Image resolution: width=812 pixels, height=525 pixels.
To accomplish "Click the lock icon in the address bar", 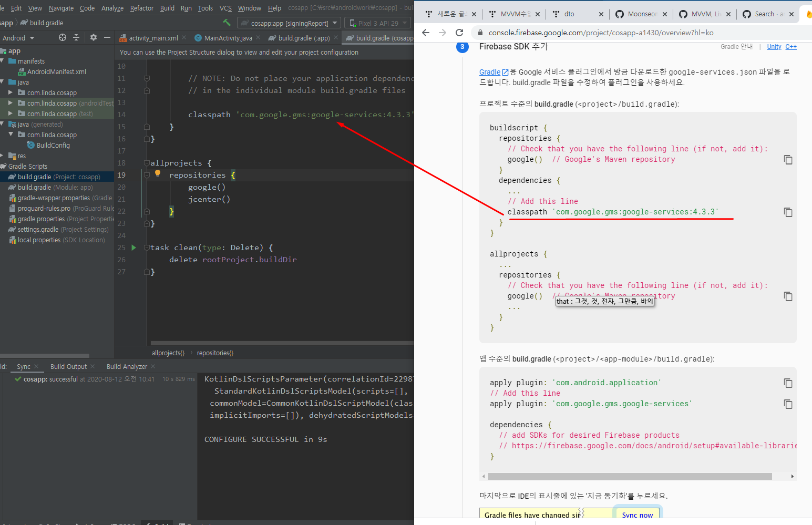I will point(480,33).
